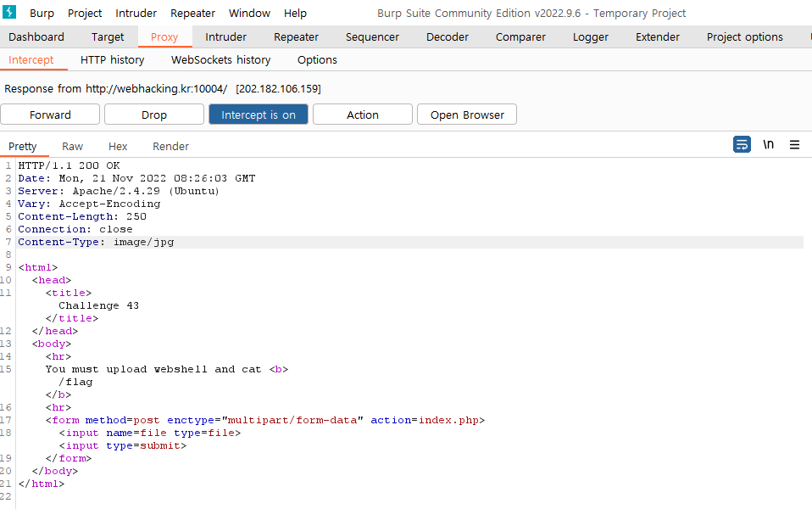Viewport: 812px width, 509px height.
Task: Open the Comparer tab
Action: (520, 36)
